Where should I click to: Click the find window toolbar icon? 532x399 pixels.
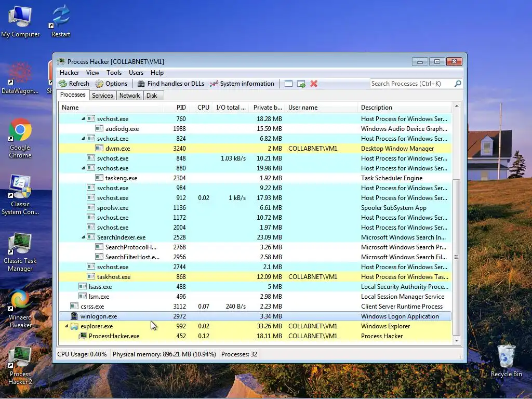coord(288,84)
